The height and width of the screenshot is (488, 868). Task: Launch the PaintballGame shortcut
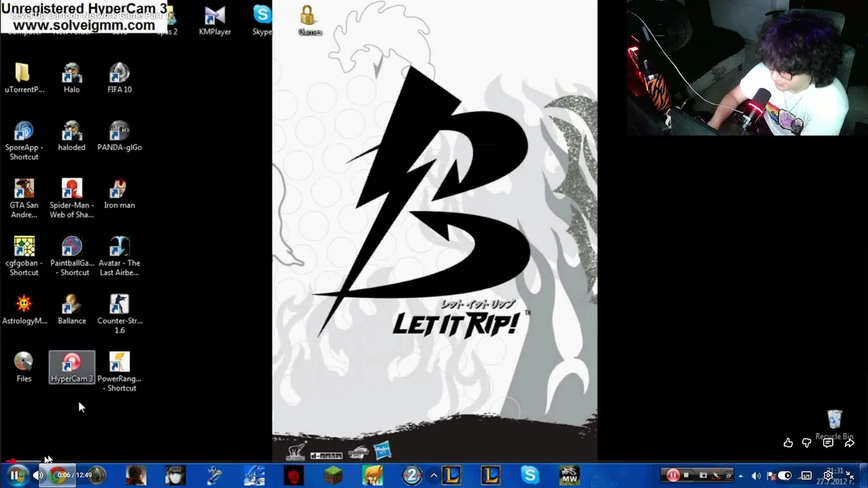pos(72,256)
